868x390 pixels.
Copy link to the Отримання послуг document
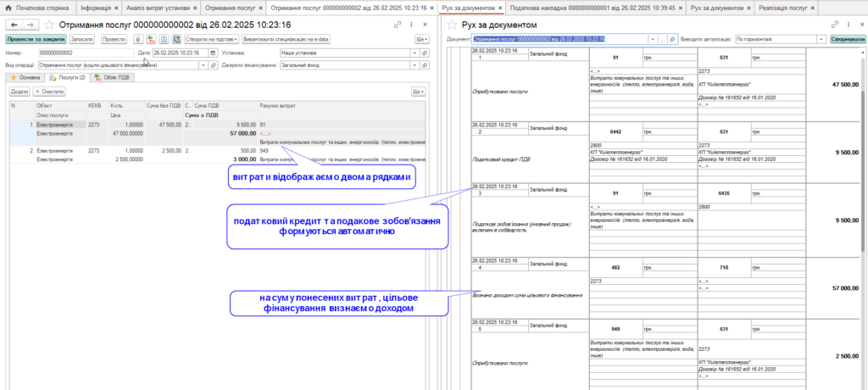pyautogui.click(x=398, y=25)
